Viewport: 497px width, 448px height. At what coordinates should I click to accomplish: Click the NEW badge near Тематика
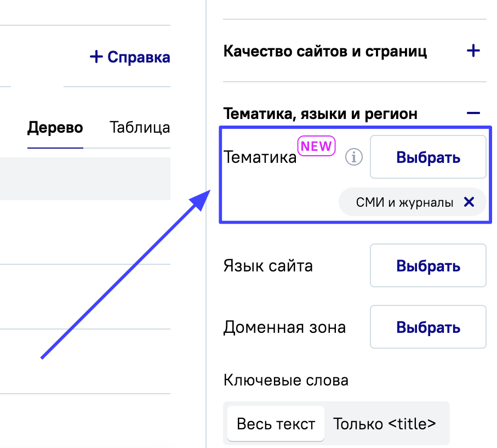[316, 146]
